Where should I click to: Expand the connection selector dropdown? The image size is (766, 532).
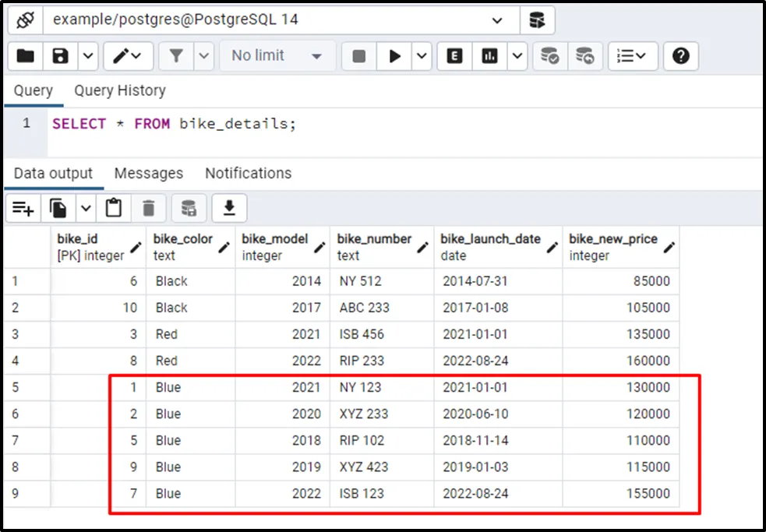click(x=497, y=20)
